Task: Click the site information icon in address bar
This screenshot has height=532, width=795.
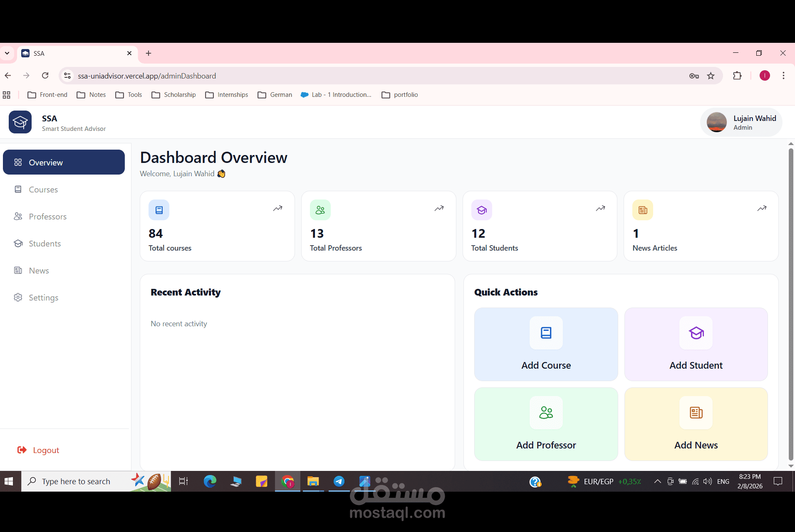Action: pyautogui.click(x=67, y=76)
